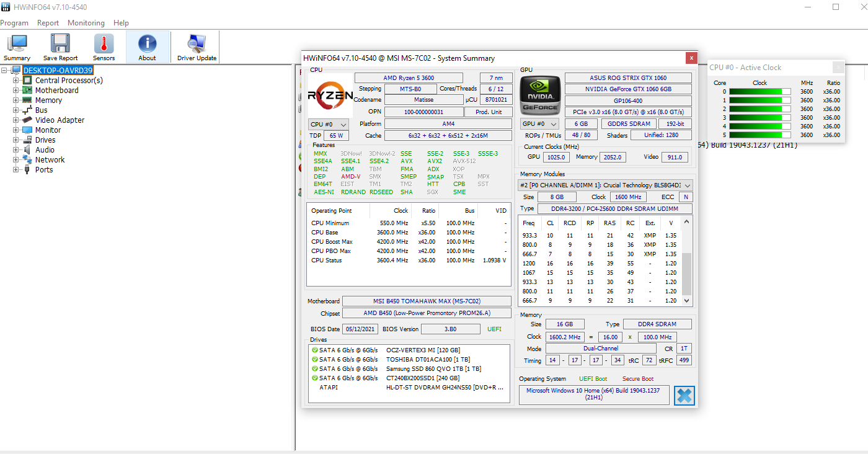Select the Drives icon in tree

coord(27,140)
